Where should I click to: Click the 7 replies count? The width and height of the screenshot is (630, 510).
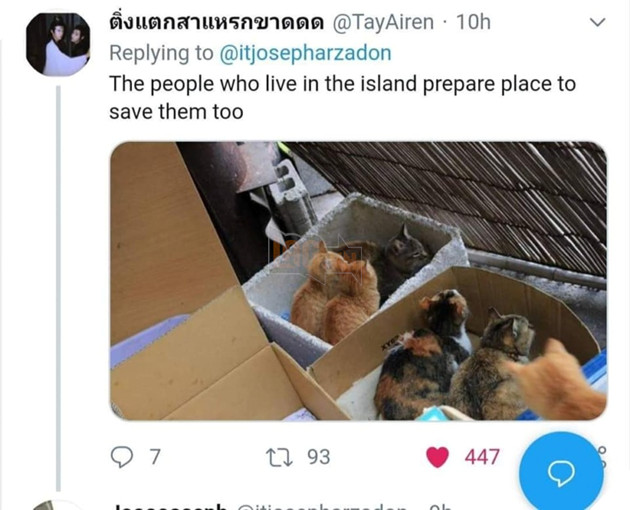coord(155,457)
